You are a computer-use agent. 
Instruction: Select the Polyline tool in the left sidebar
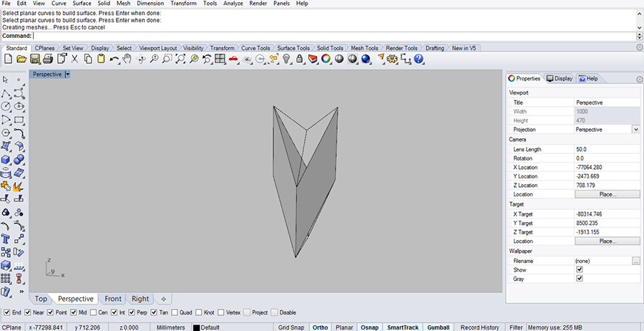coord(6,94)
